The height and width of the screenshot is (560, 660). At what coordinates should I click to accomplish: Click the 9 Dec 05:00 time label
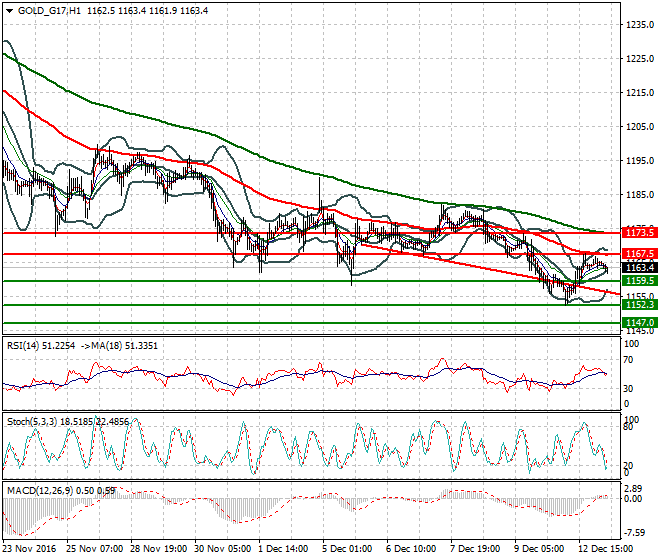[539, 549]
